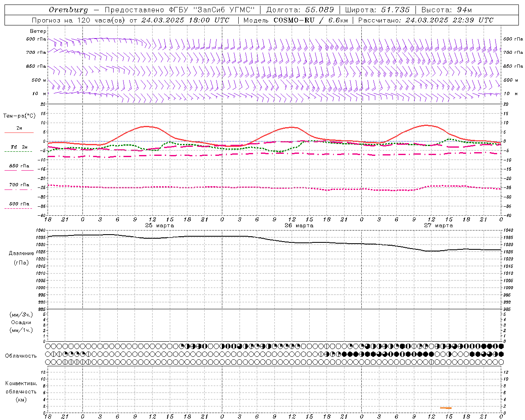The image size is (525, 420).
Task: Select the "Модель COSMO-RU / 6.6км" model text
Action: (x=295, y=20)
